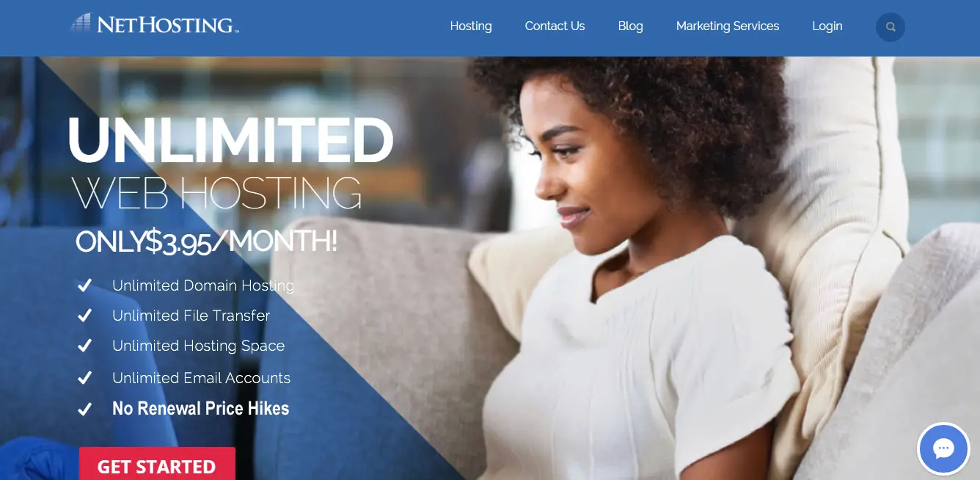Screen dimensions: 980x480
Task: Open the Blog link
Action: coord(630,26)
